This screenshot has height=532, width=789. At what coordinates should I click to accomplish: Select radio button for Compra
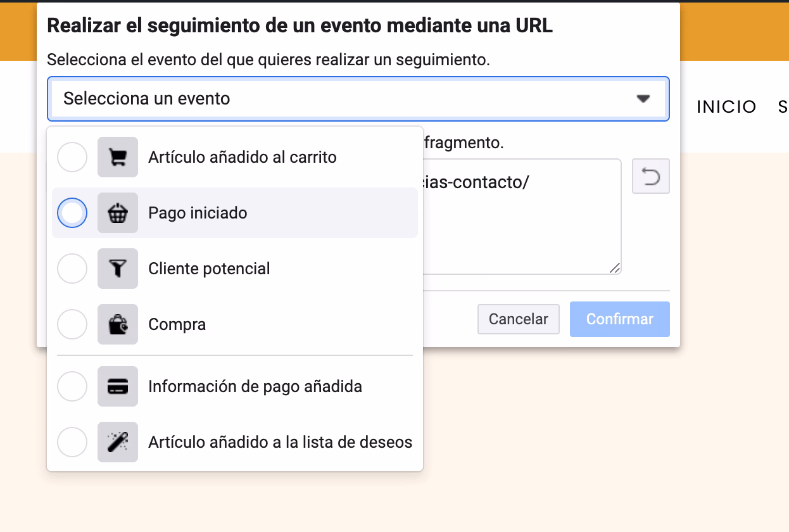(x=72, y=324)
